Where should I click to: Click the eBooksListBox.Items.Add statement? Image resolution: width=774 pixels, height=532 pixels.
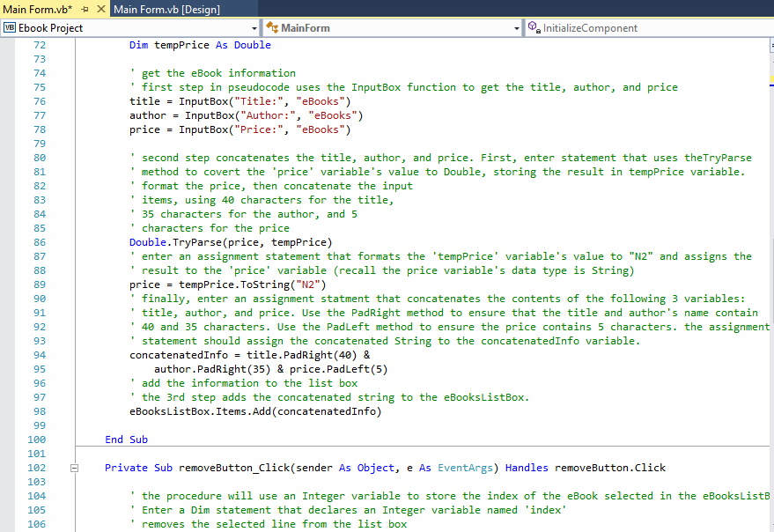coord(255,411)
